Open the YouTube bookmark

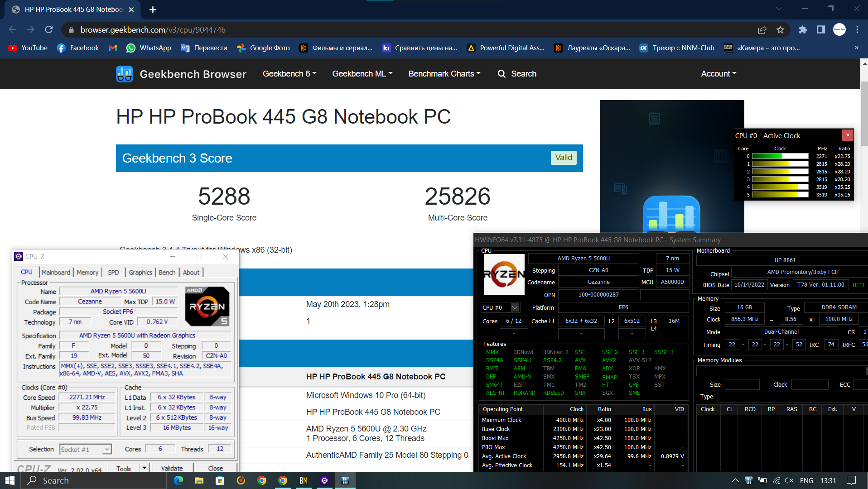coord(28,48)
